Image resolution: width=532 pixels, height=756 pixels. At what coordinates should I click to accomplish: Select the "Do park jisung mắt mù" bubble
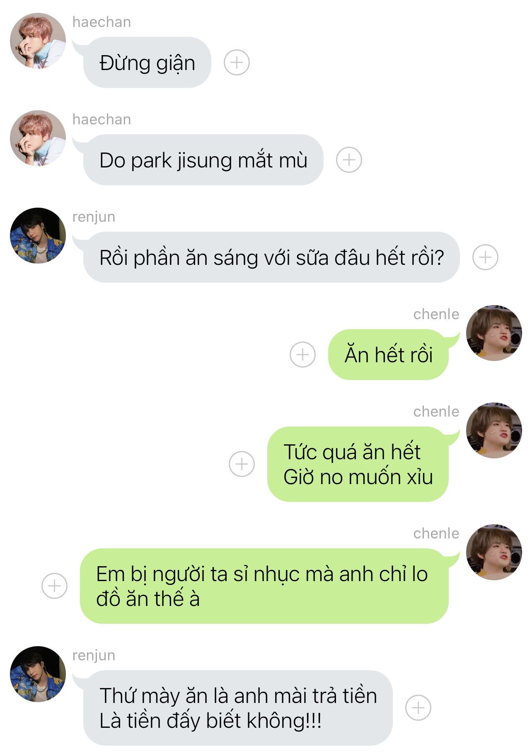point(203,160)
